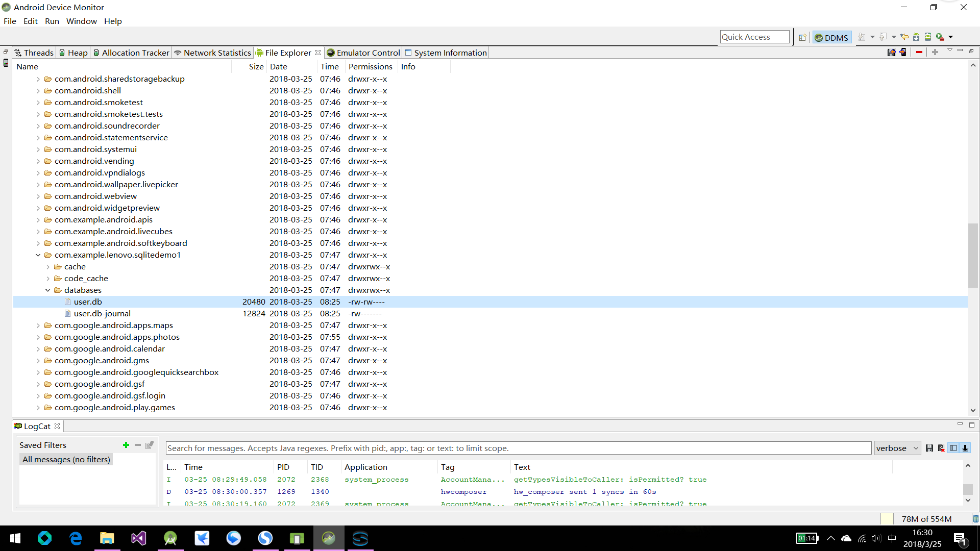Open the Run menu

[x=52, y=21]
